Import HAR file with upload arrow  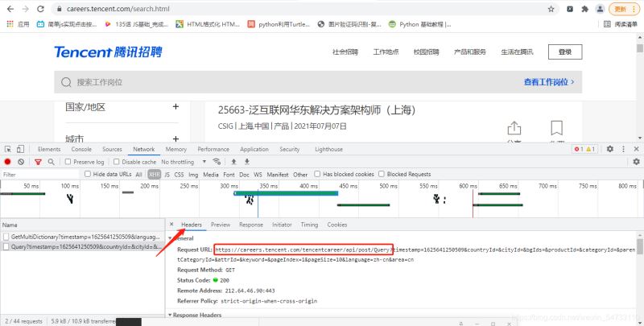coord(233,161)
